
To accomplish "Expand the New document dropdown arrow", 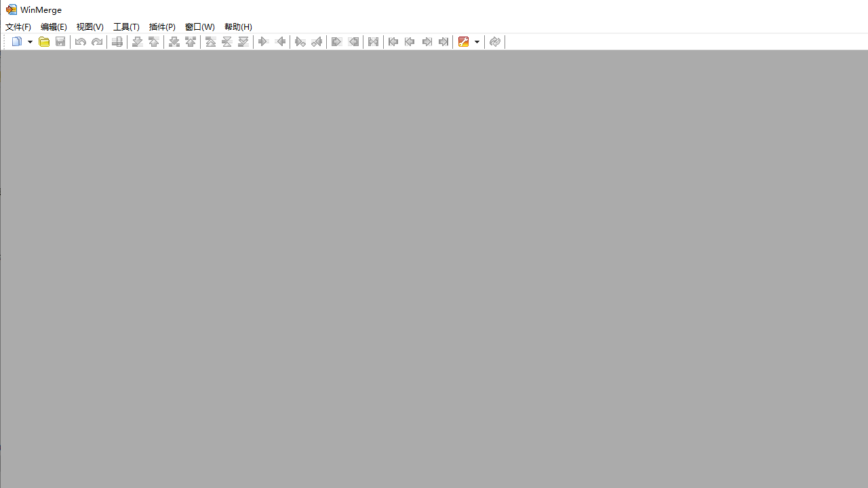I will click(30, 42).
